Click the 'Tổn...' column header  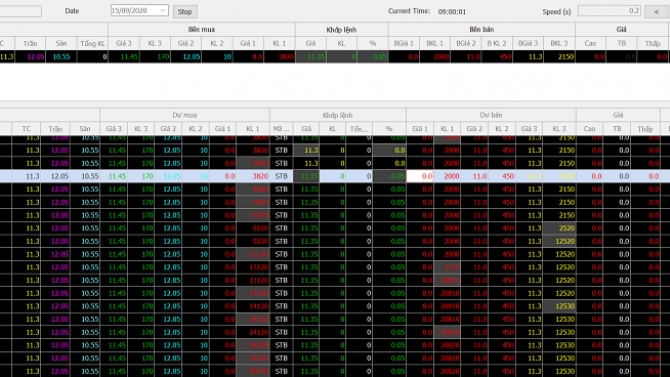pyautogui.click(x=359, y=129)
